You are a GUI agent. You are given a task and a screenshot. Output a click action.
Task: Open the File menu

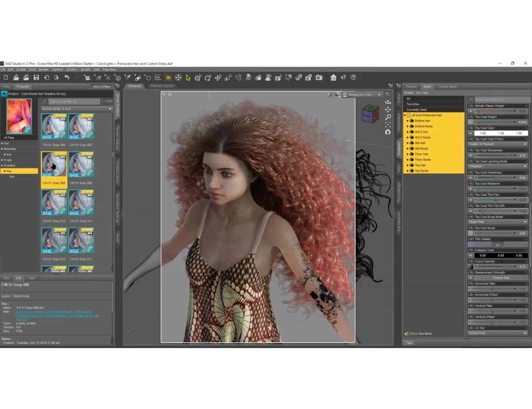pyautogui.click(x=3, y=70)
